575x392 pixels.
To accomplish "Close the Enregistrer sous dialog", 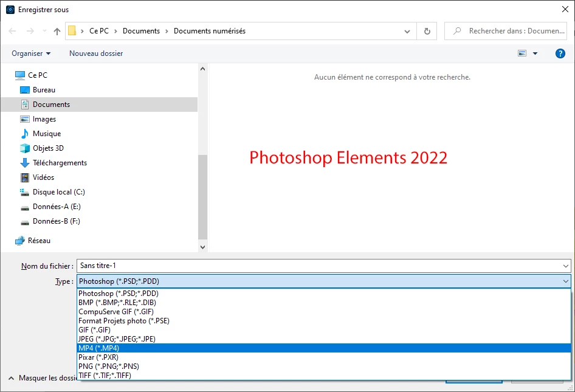I will 565,10.
